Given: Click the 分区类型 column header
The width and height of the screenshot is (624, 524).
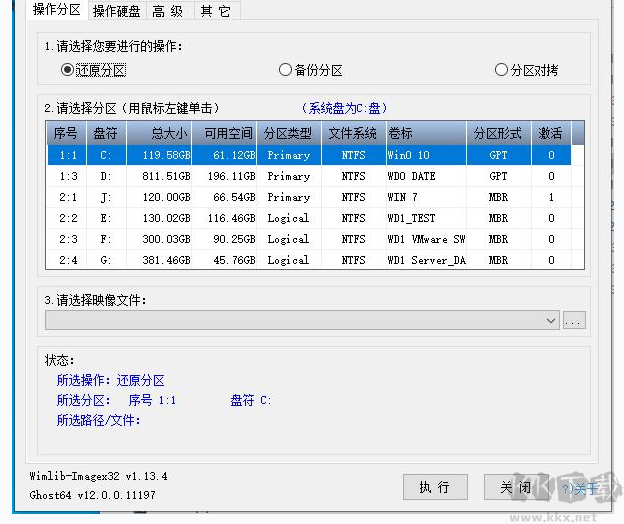Looking at the screenshot, I should click(x=289, y=133).
